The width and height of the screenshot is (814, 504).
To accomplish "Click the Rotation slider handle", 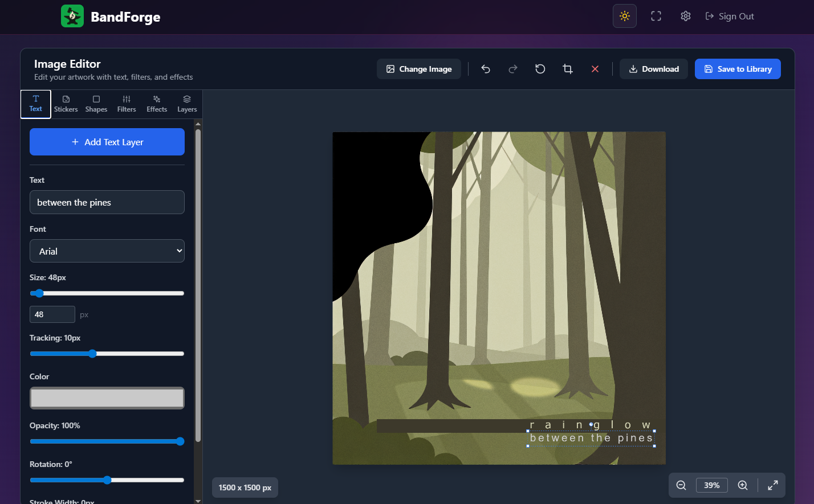I will point(107,480).
